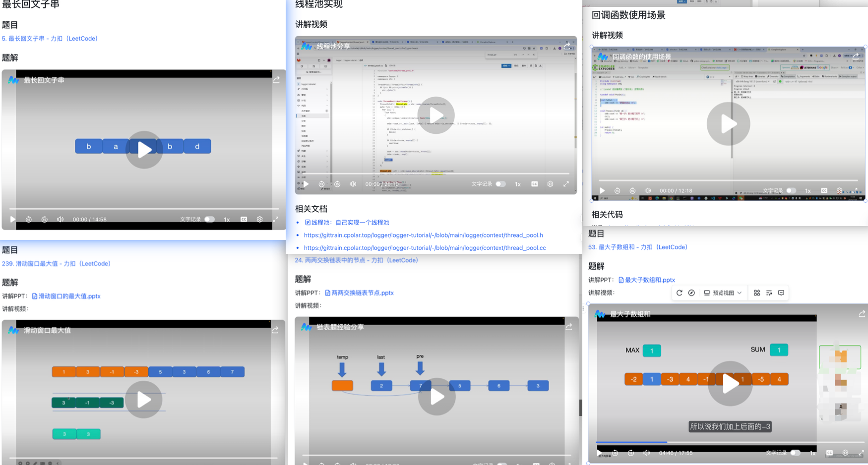Image resolution: width=868 pixels, height=465 pixels.
Task: Rewind 15 seconds on 最大子数组和 video
Action: click(x=615, y=453)
